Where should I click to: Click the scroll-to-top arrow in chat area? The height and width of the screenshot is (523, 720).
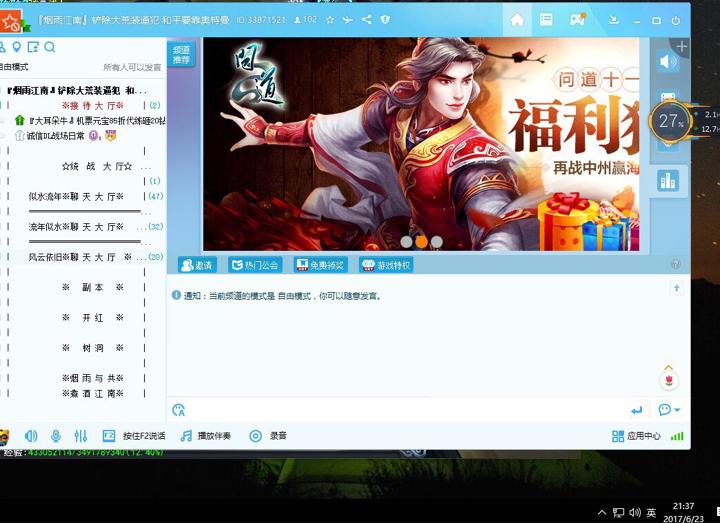pyautogui.click(x=676, y=288)
